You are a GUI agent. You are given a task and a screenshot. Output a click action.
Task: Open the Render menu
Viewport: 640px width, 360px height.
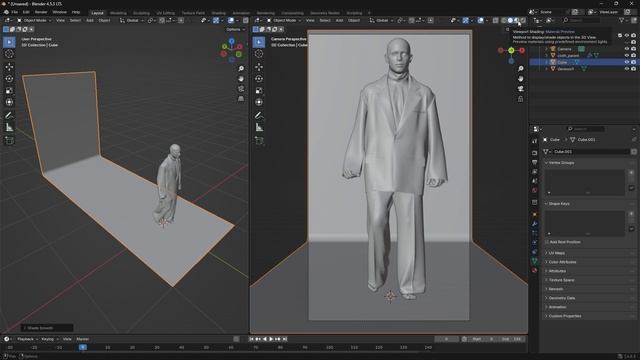pos(41,12)
